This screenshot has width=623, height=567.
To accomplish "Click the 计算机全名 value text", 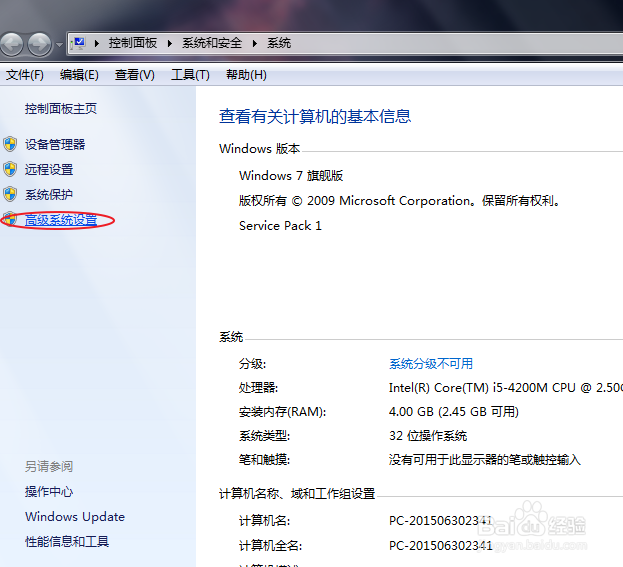I will click(x=441, y=546).
